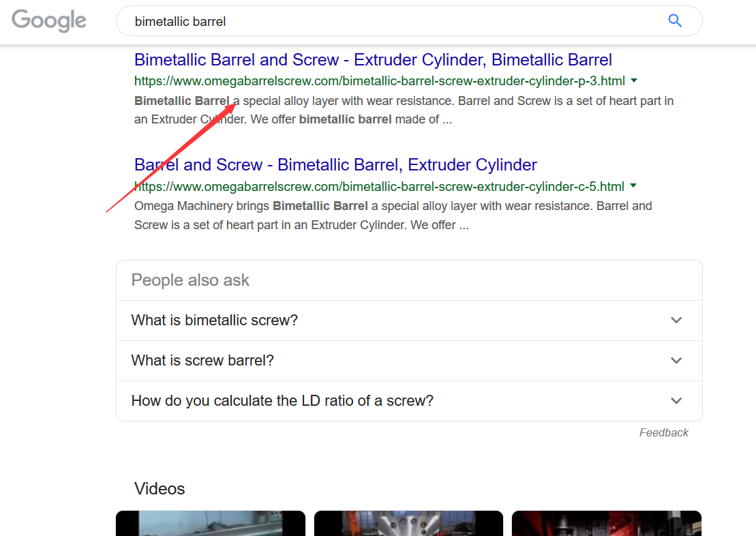
Task: Click the green c-5.html result URL
Action: click(x=379, y=186)
